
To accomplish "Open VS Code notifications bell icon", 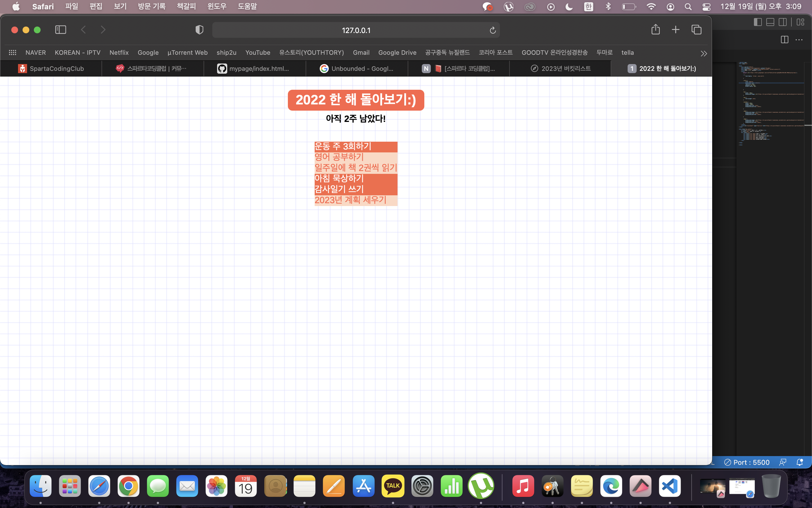I will click(800, 462).
